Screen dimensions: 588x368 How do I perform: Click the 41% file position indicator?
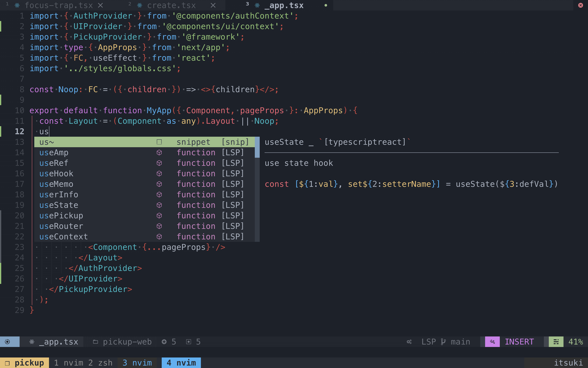tap(576, 342)
